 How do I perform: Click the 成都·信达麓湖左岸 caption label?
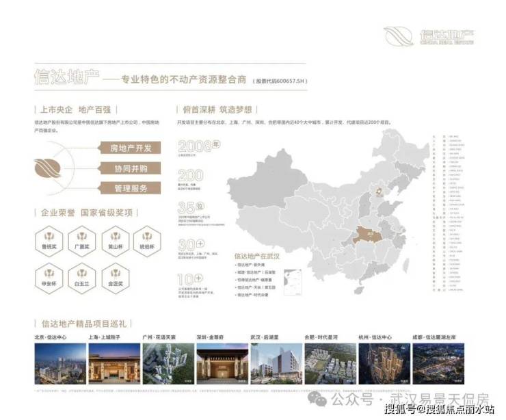pyautogui.click(x=434, y=337)
